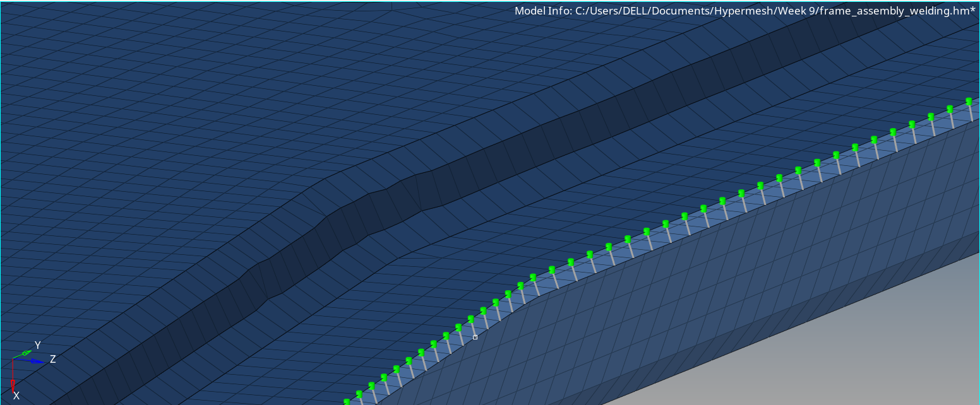Select the X label on the triad
The width and height of the screenshot is (980, 405).
(x=16, y=395)
